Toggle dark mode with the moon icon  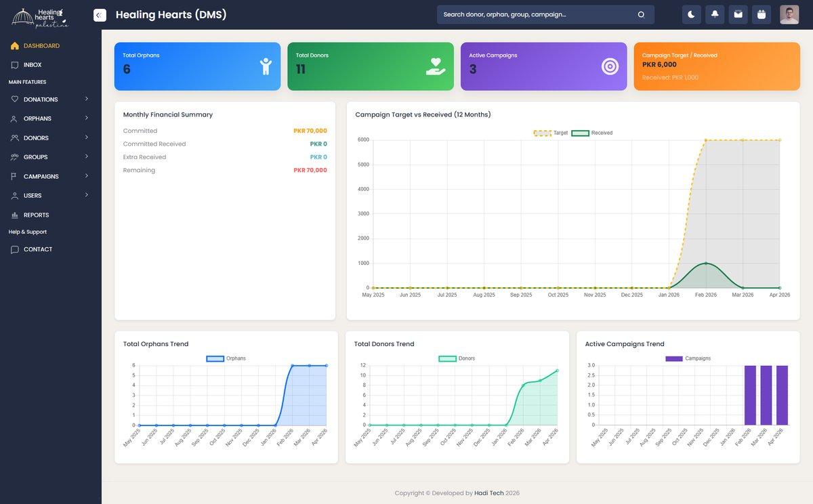691,15
